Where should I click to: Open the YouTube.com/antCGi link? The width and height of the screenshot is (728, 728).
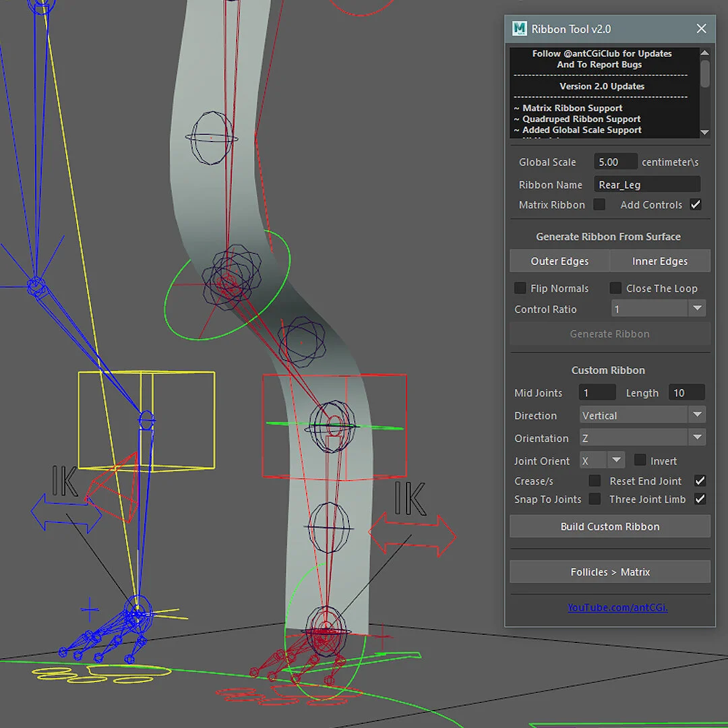coord(617,607)
